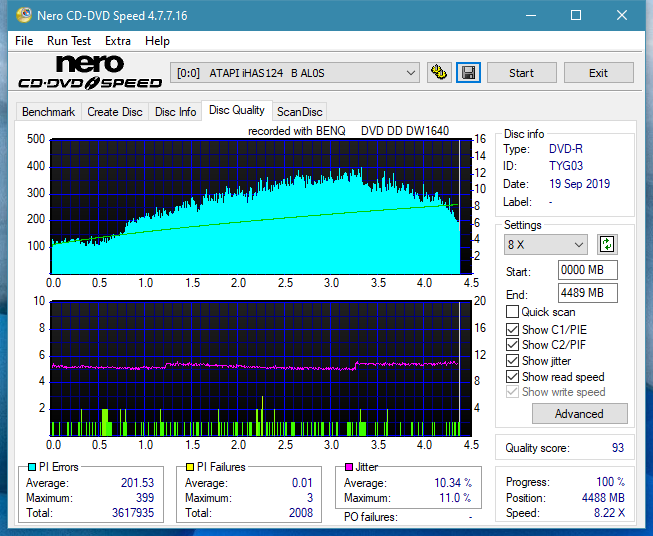This screenshot has width=653, height=536.
Task: Close the Nero CD-DVD Speed window
Action: (622, 15)
